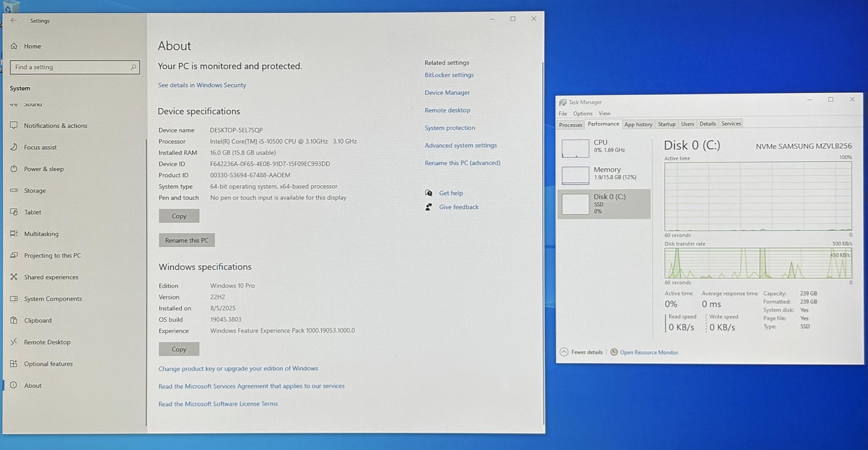This screenshot has height=450, width=868.
Task: Switch to the Startup tab
Action: [666, 124]
